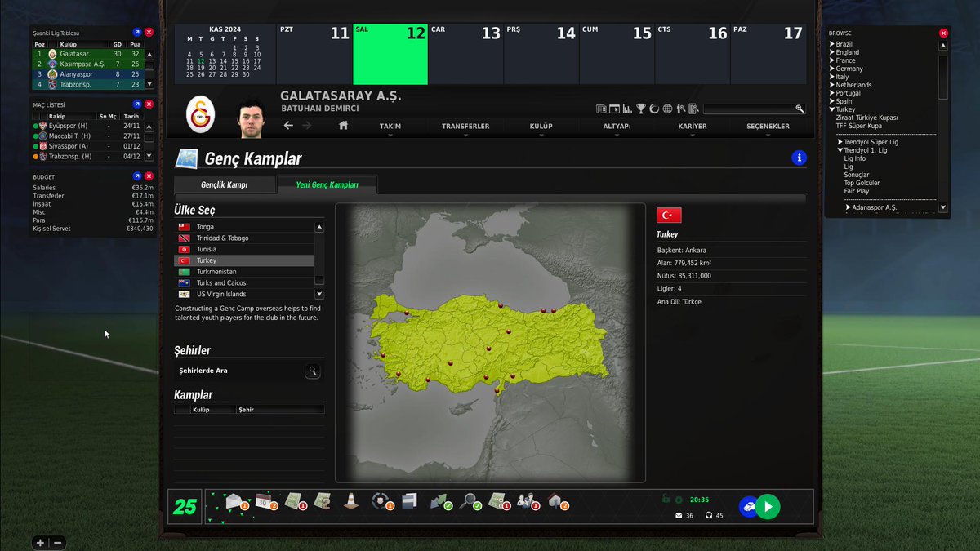The height and width of the screenshot is (551, 980).
Task: Switch to the Gençlik Kampı tab
Action: (225, 185)
